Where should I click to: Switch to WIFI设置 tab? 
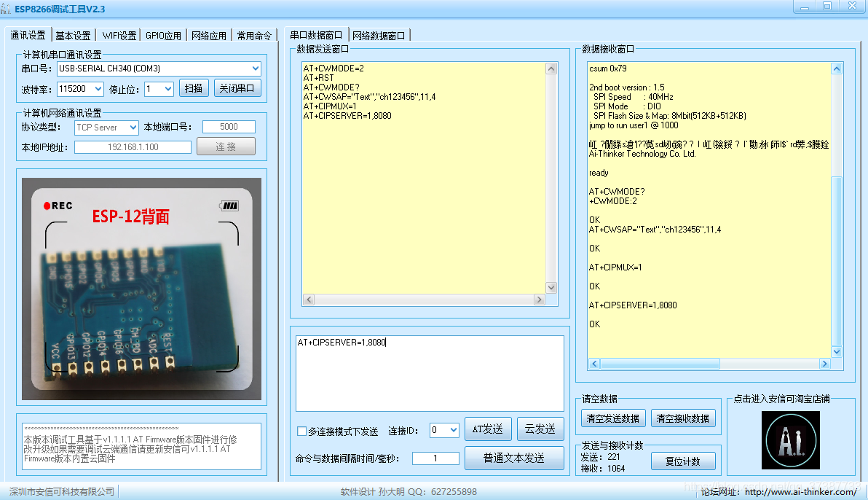click(119, 36)
